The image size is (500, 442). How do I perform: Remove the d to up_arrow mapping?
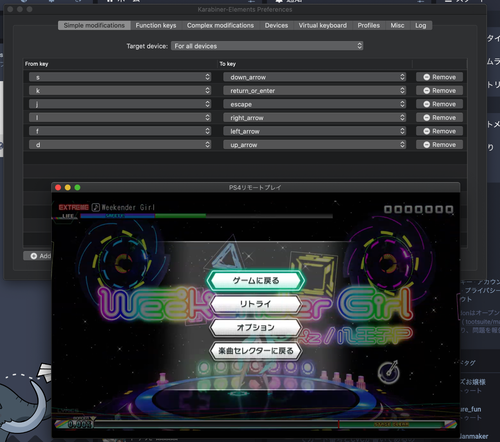439,145
